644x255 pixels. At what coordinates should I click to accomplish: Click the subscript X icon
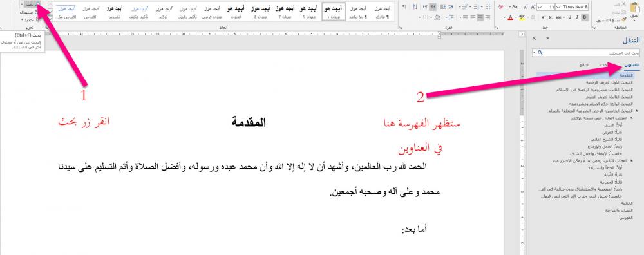(x=551, y=17)
